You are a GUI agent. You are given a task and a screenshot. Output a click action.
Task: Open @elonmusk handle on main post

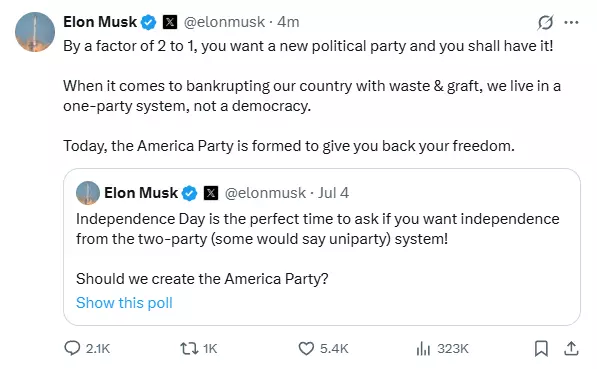[x=224, y=22]
